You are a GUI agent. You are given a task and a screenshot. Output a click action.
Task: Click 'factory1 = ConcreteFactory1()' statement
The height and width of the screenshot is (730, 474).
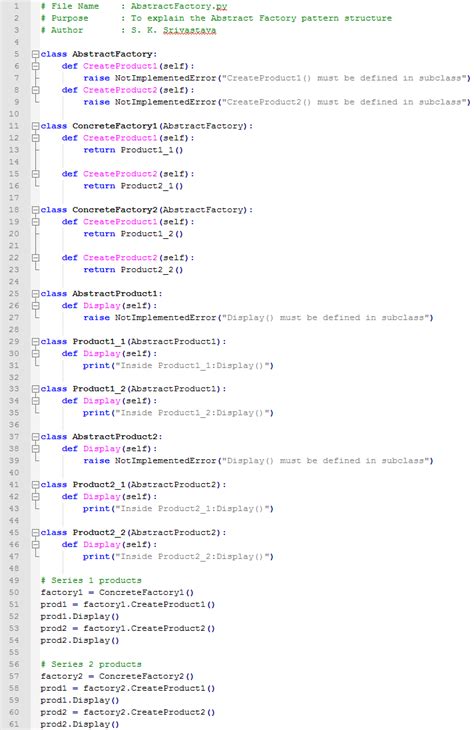[117, 593]
